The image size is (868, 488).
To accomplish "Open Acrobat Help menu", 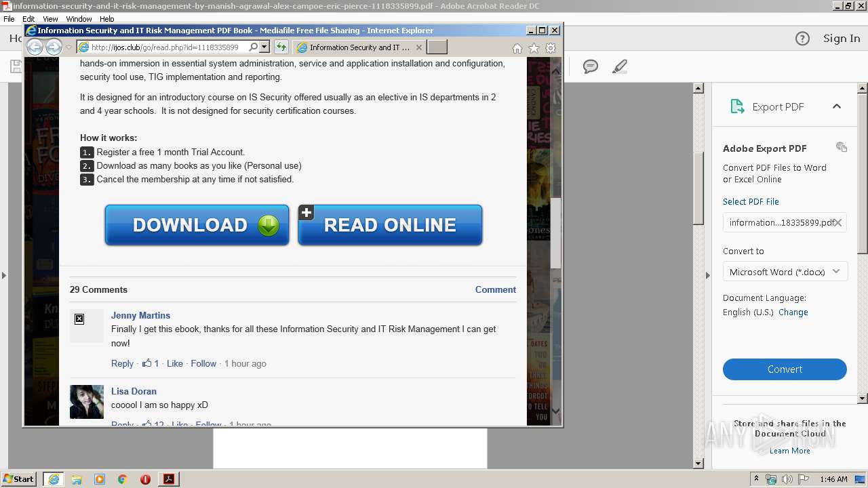I will [107, 19].
